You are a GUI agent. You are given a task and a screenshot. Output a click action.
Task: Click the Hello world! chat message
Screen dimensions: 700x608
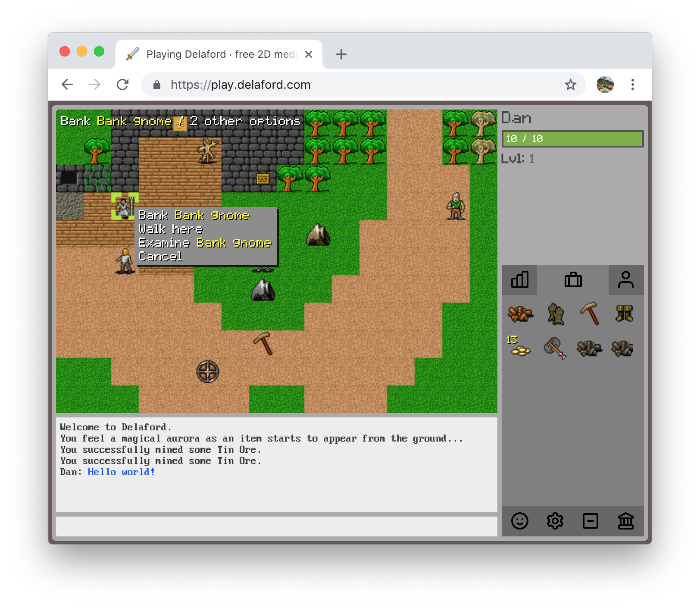[x=121, y=472]
